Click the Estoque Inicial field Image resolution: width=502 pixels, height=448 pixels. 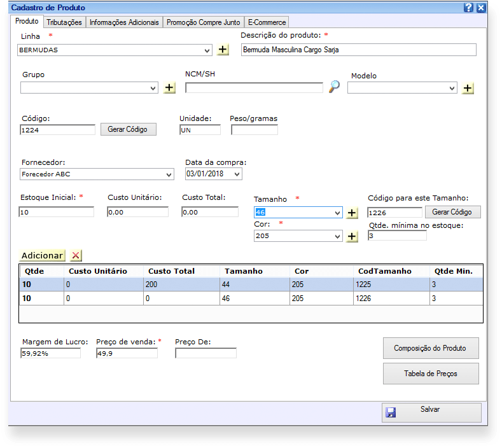click(x=57, y=212)
